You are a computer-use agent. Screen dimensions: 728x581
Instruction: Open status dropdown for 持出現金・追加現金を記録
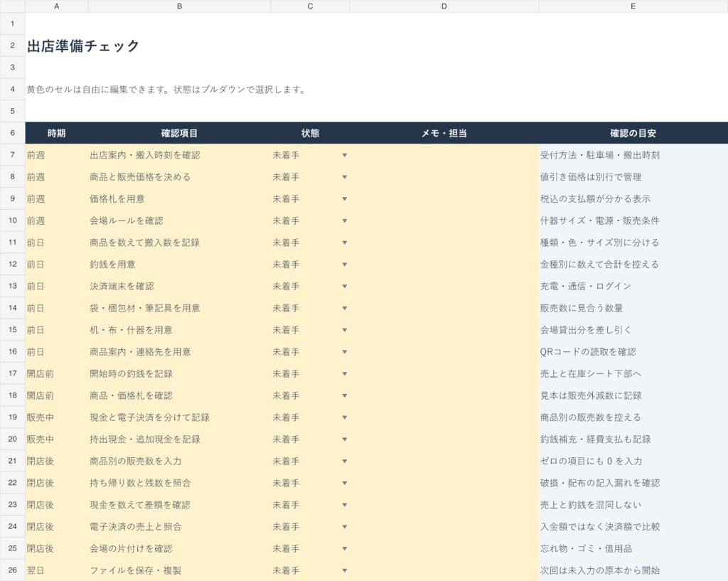click(345, 439)
